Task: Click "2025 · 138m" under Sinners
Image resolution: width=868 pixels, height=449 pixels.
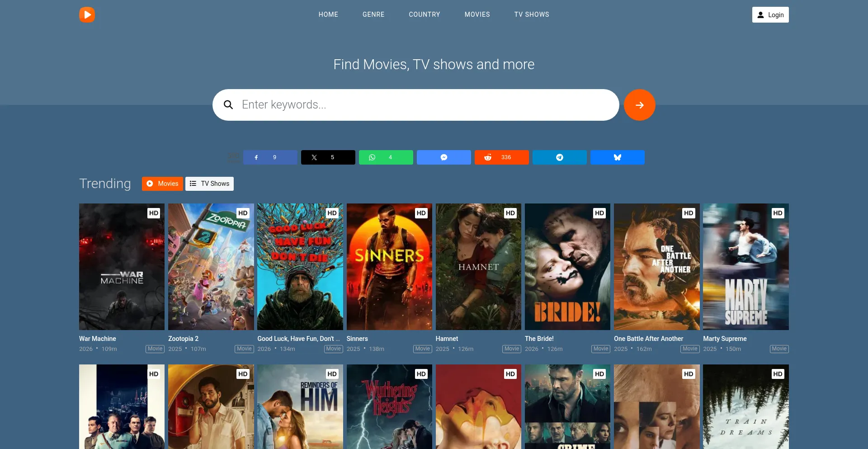Action: tap(365, 349)
